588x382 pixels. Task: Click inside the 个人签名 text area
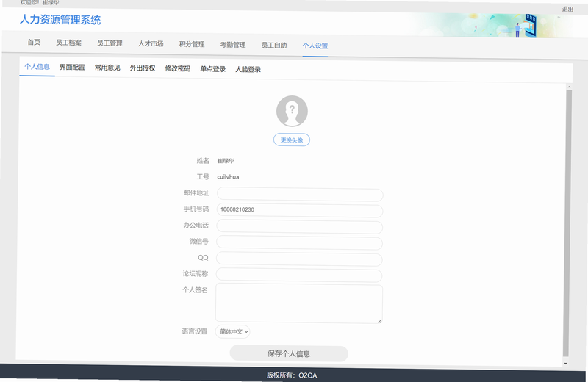click(299, 303)
